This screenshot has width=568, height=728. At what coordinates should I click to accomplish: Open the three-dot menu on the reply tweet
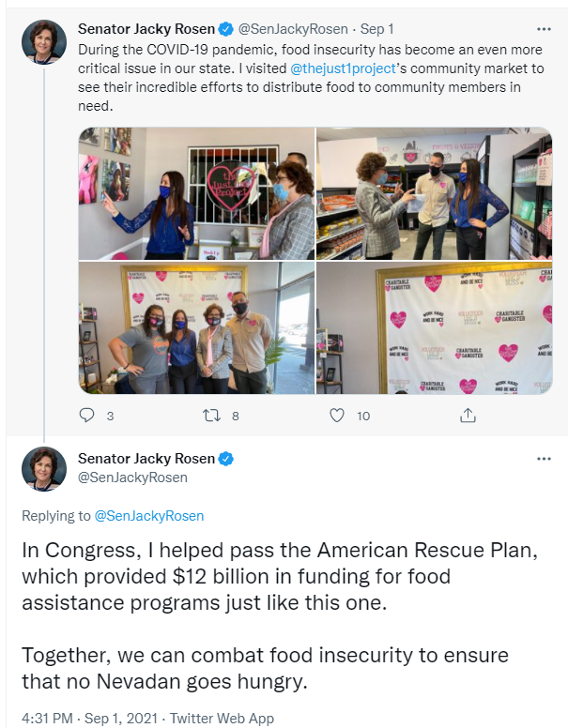click(544, 459)
